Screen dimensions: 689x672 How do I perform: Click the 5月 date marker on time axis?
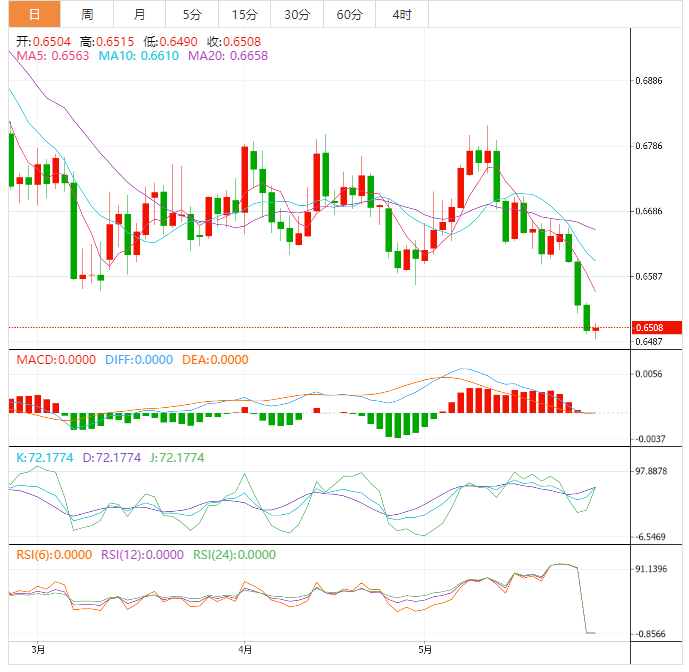click(425, 649)
